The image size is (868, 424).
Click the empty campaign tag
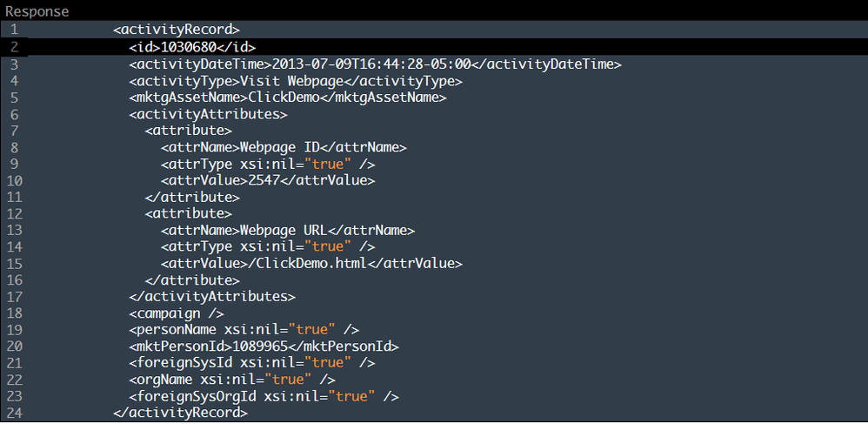tap(176, 313)
